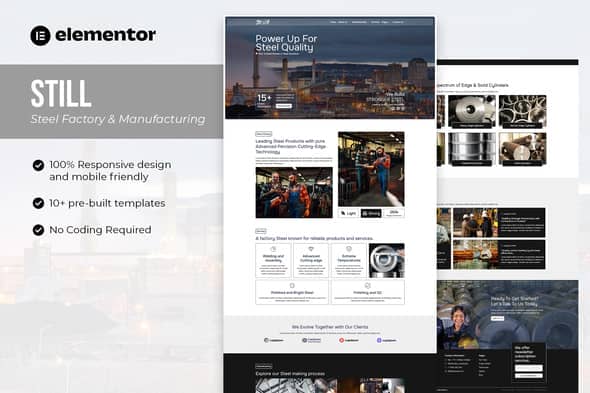The height and width of the screenshot is (393, 590).
Task: Click checkmark beside No Coding Required
Action: point(38,230)
